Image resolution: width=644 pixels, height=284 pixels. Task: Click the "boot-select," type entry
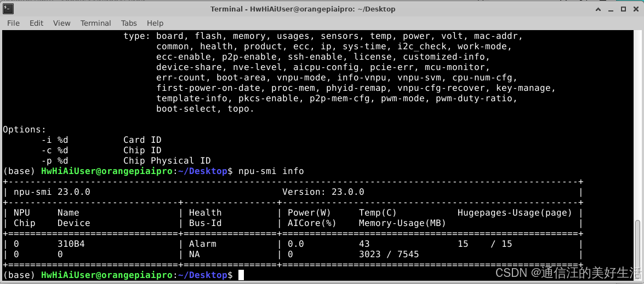pos(189,108)
